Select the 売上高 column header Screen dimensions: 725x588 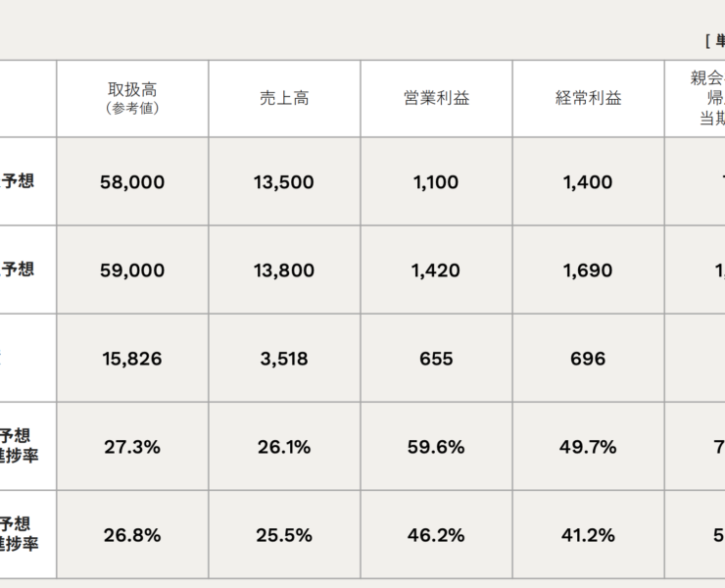tap(284, 98)
